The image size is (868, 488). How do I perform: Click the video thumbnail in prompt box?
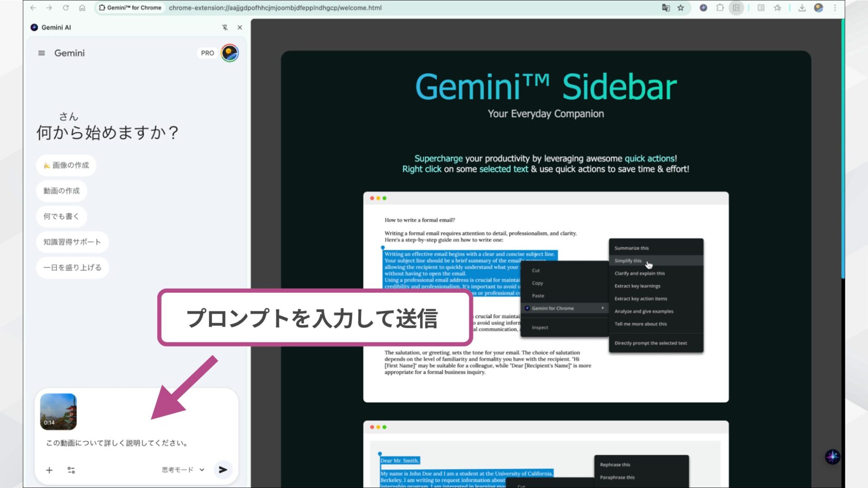coord(58,412)
